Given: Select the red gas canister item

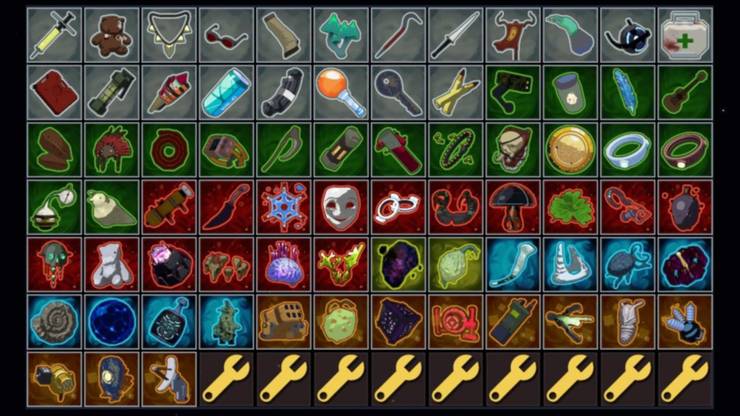Looking at the screenshot, I should (x=54, y=92).
